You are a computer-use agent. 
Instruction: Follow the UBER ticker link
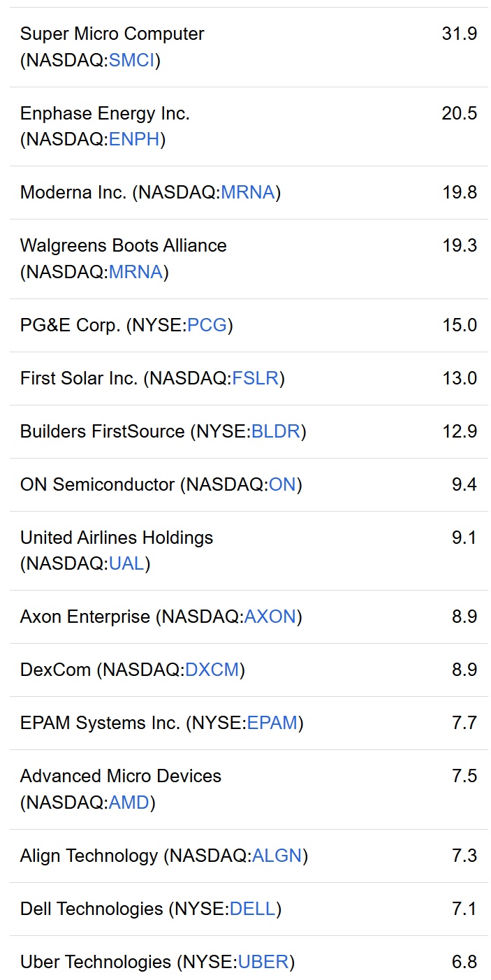[263, 962]
